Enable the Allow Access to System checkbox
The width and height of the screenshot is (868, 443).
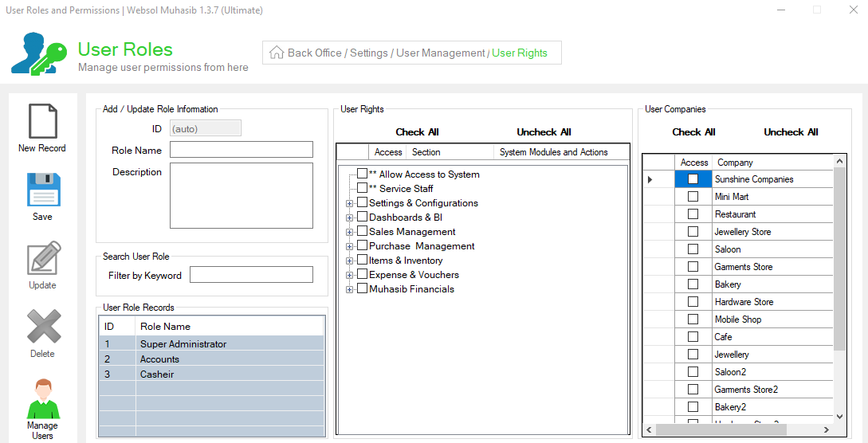pyautogui.click(x=362, y=174)
